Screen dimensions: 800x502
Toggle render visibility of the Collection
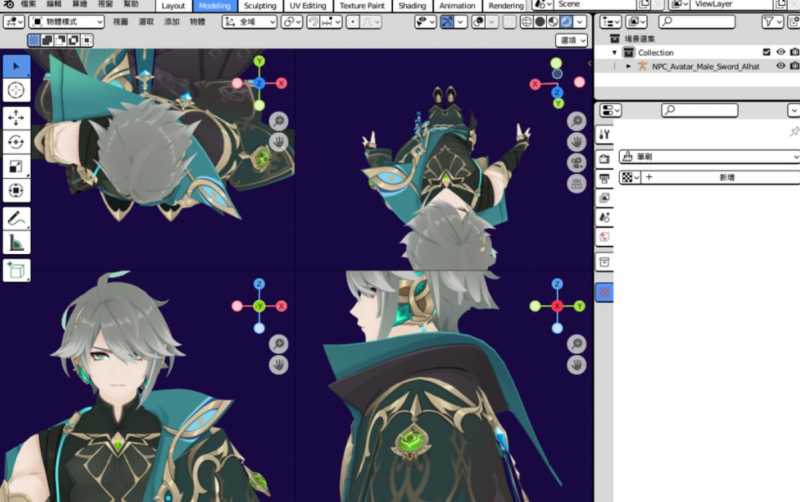pos(794,52)
